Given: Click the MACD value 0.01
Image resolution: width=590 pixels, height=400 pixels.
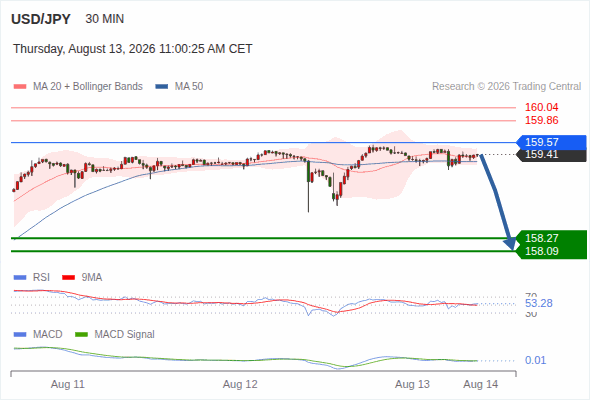Looking at the screenshot, I should 535,360.
